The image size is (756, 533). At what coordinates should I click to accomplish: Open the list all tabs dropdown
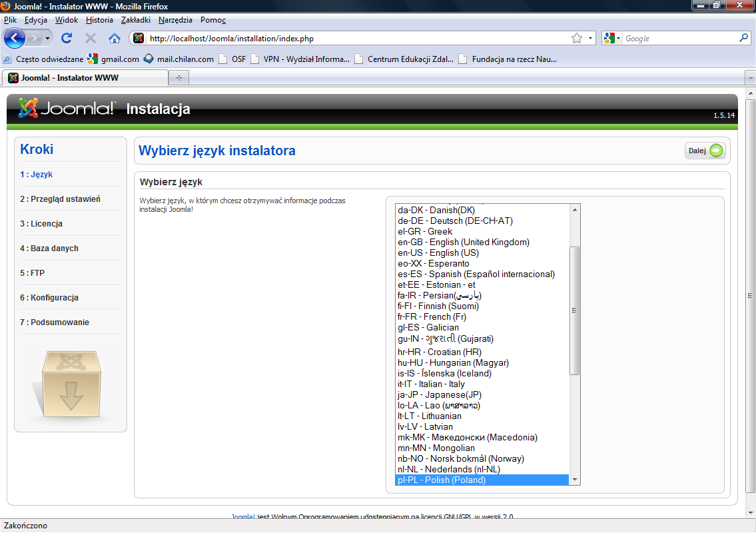click(x=750, y=78)
